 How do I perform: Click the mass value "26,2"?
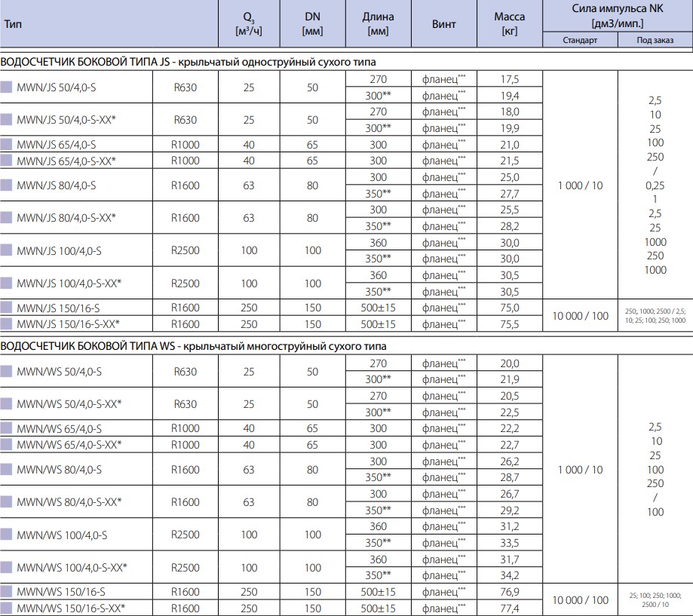[x=510, y=461]
